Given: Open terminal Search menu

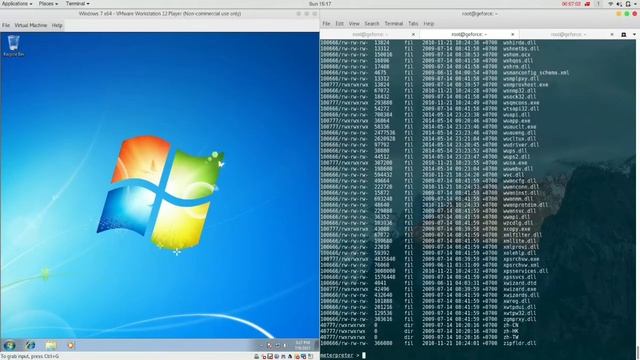Looking at the screenshot, I should (x=372, y=24).
